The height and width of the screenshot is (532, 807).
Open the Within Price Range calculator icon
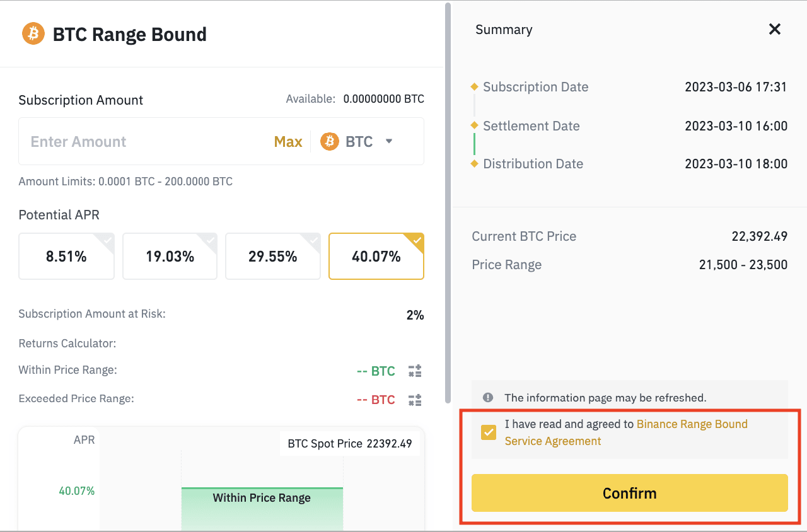414,371
